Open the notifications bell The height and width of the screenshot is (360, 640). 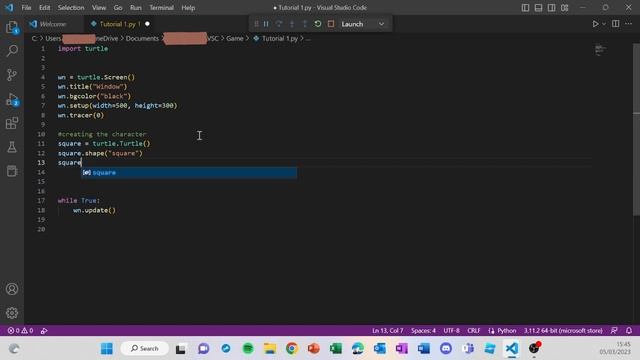(629, 331)
